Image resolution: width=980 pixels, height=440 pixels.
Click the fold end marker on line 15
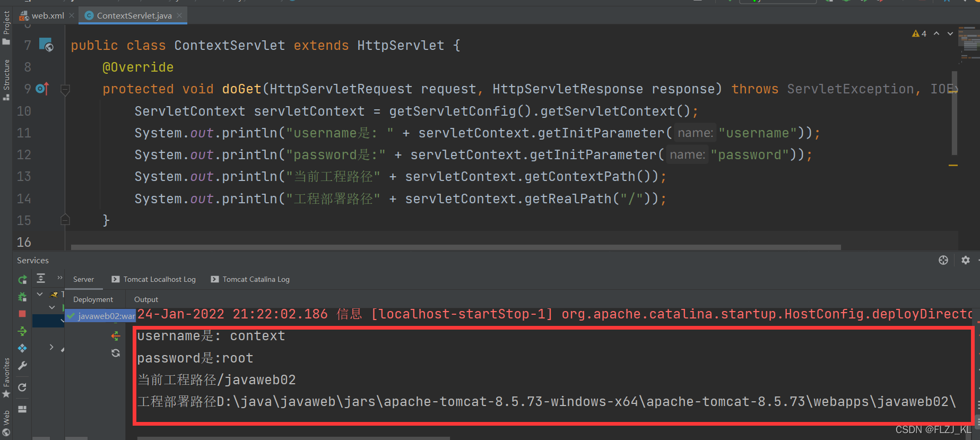tap(65, 219)
